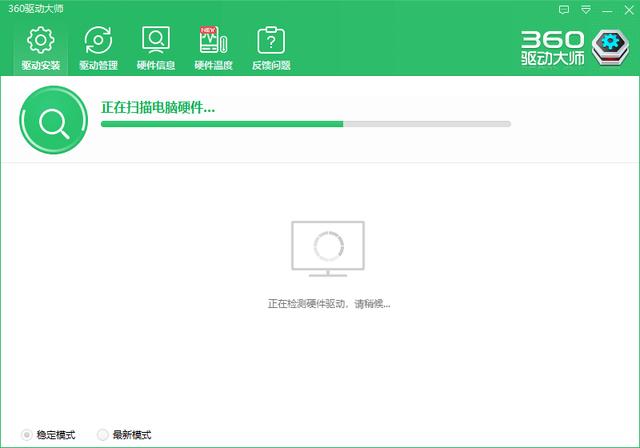The height and width of the screenshot is (448, 640).
Task: Click the monitor loading icon in center
Action: pyautogui.click(x=328, y=249)
